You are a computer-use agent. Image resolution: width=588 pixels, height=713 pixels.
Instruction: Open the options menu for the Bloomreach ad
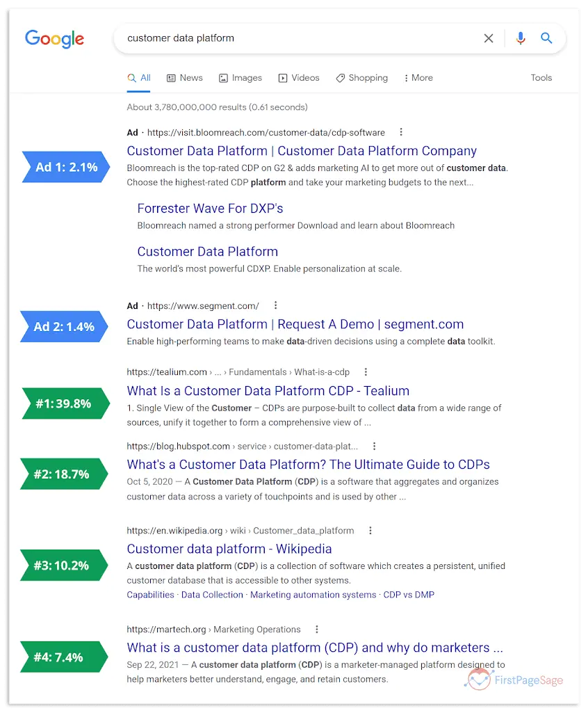click(400, 131)
